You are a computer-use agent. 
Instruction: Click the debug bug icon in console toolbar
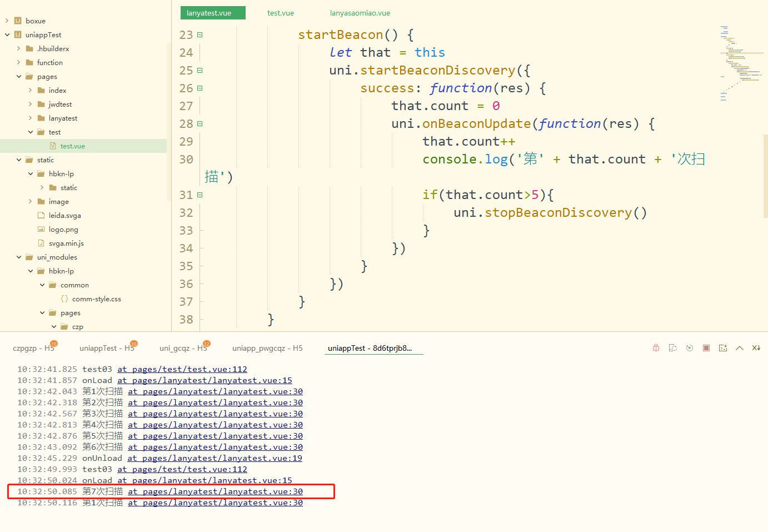click(656, 348)
